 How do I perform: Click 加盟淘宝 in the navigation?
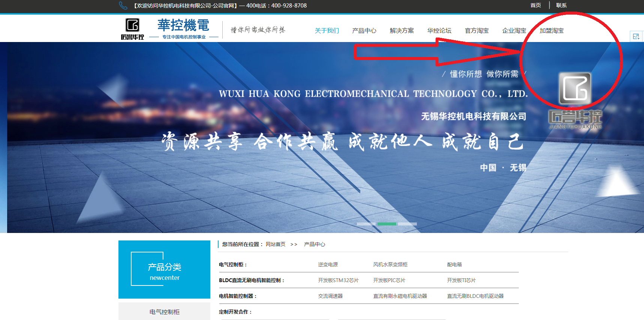click(x=552, y=31)
